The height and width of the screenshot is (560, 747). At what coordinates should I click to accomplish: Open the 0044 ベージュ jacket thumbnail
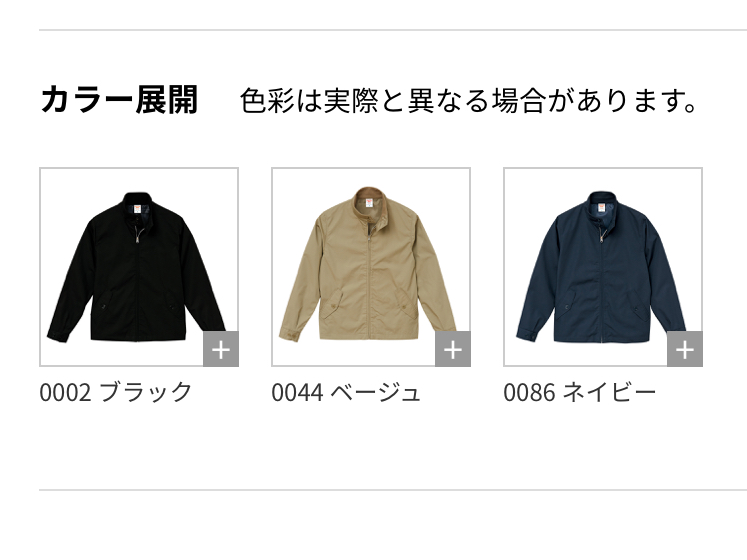[371, 267]
